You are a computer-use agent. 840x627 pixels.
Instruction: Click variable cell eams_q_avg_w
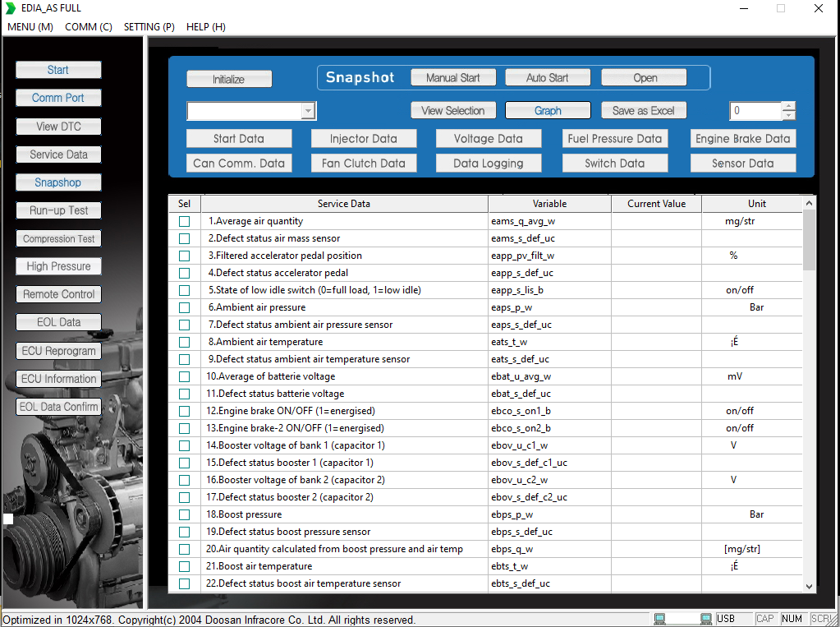click(x=549, y=221)
